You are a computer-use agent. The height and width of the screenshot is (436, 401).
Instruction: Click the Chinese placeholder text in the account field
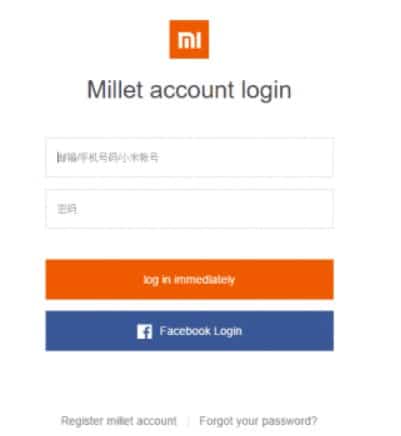tap(108, 157)
